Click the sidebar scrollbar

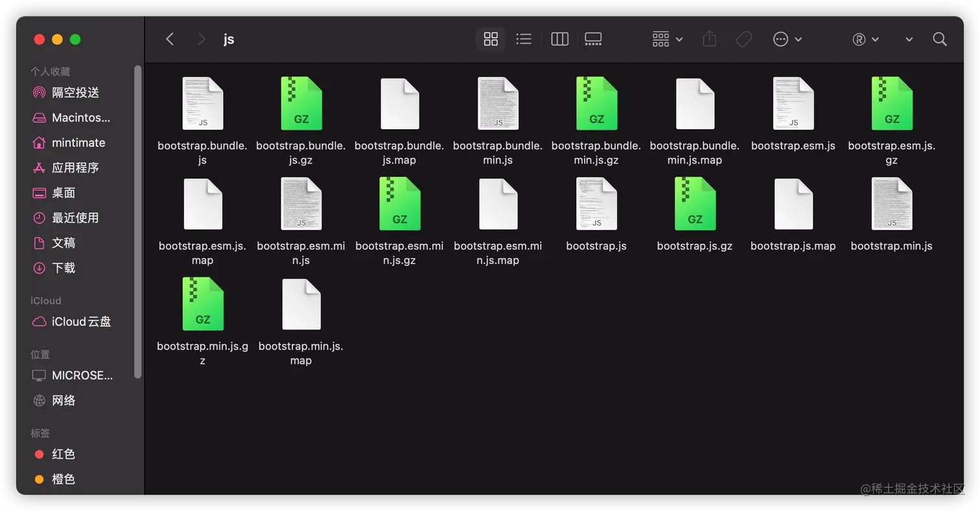137,221
